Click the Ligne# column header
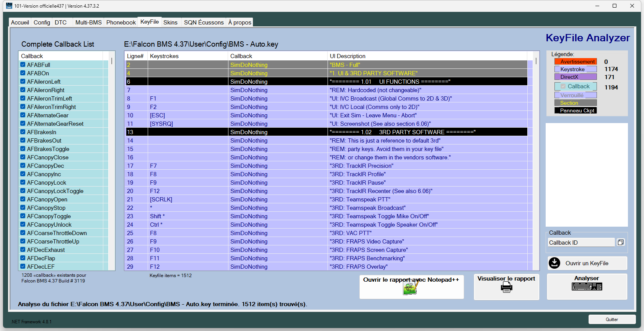Image resolution: width=644 pixels, height=331 pixels. coord(136,56)
